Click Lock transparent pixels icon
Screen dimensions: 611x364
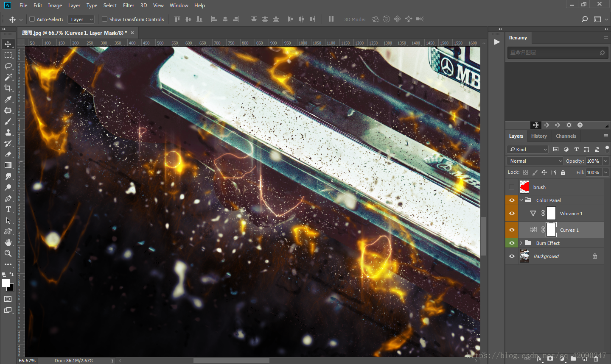(x=525, y=172)
